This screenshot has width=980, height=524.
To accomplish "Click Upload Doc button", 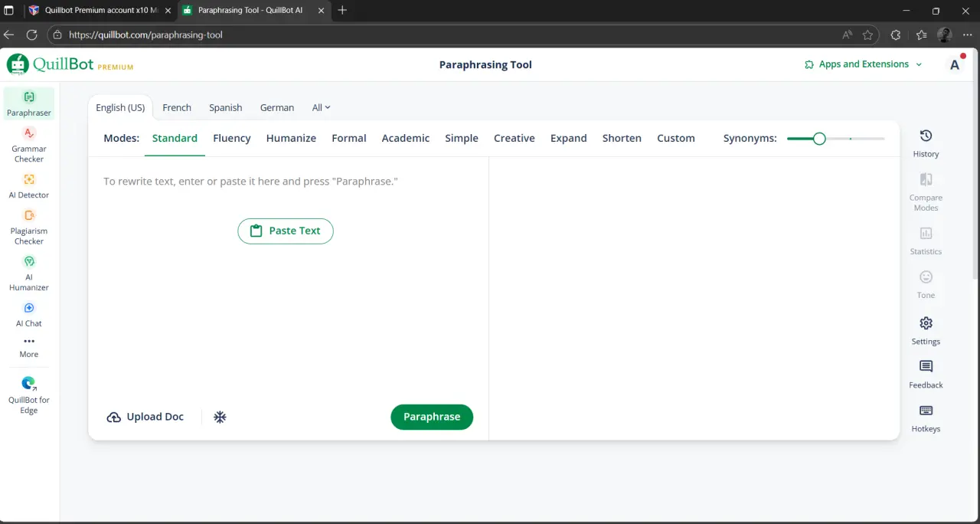I will [x=145, y=417].
